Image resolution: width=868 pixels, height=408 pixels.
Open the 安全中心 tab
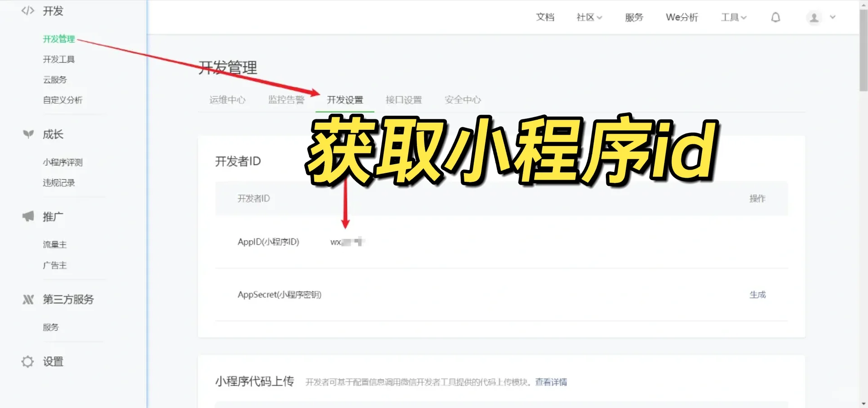462,100
